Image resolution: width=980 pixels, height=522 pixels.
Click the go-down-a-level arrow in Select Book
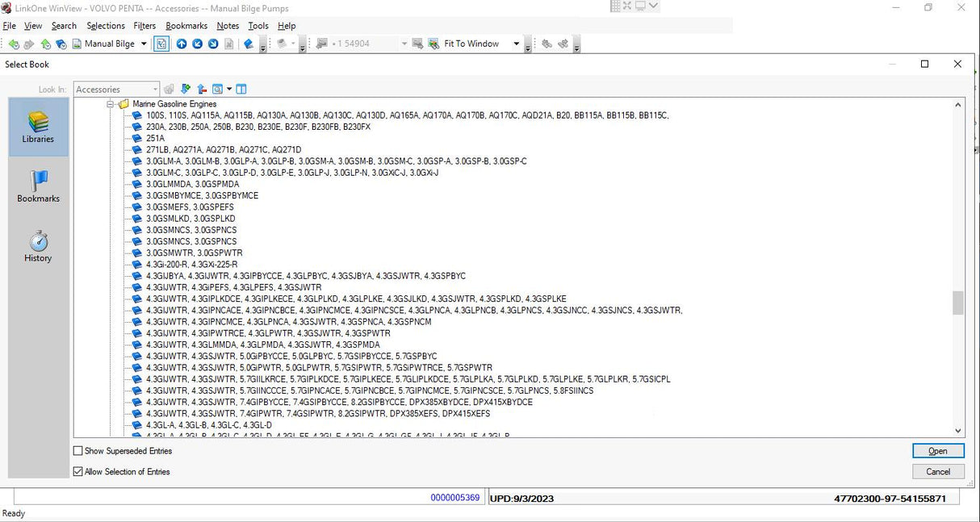click(185, 89)
